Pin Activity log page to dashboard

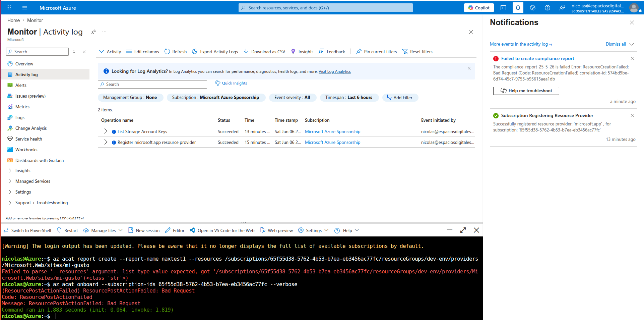tap(93, 32)
